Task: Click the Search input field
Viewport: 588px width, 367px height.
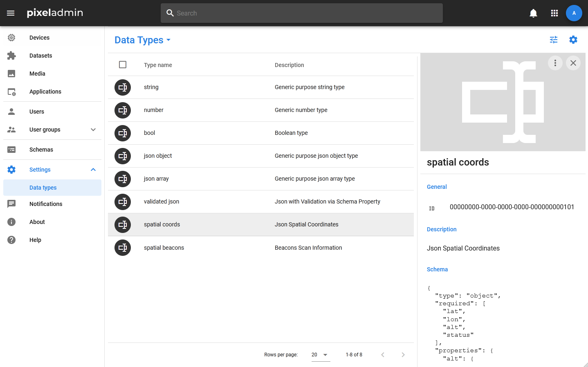Action: click(302, 13)
